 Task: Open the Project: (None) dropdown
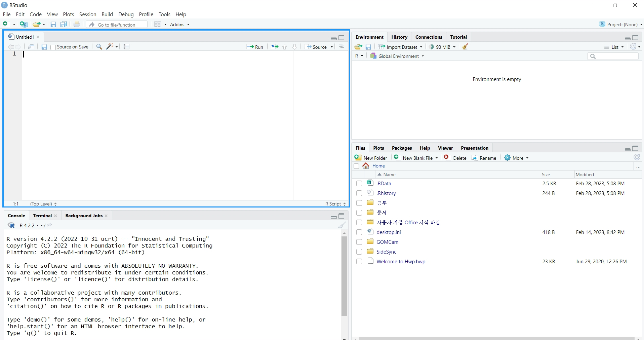pos(620,25)
